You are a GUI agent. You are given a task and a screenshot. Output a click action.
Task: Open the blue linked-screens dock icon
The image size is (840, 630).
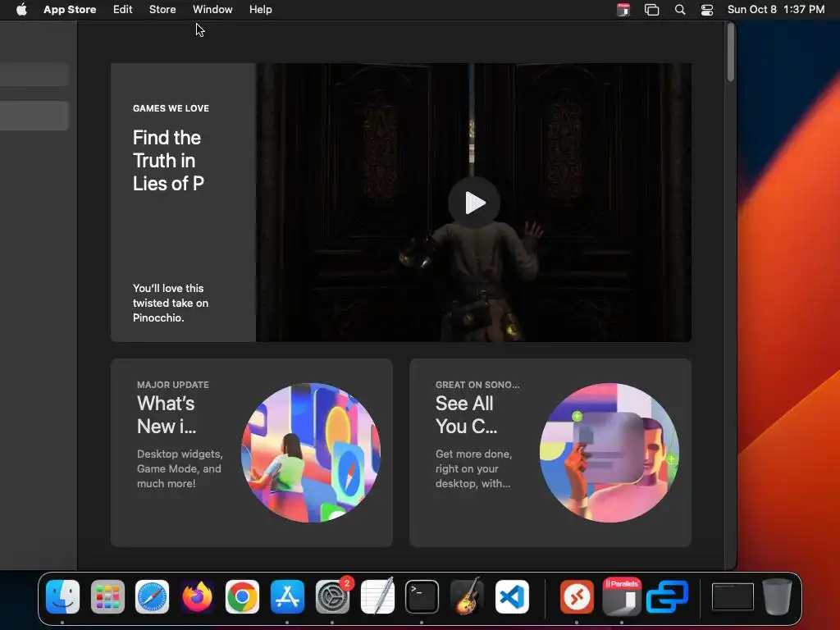tap(667, 596)
